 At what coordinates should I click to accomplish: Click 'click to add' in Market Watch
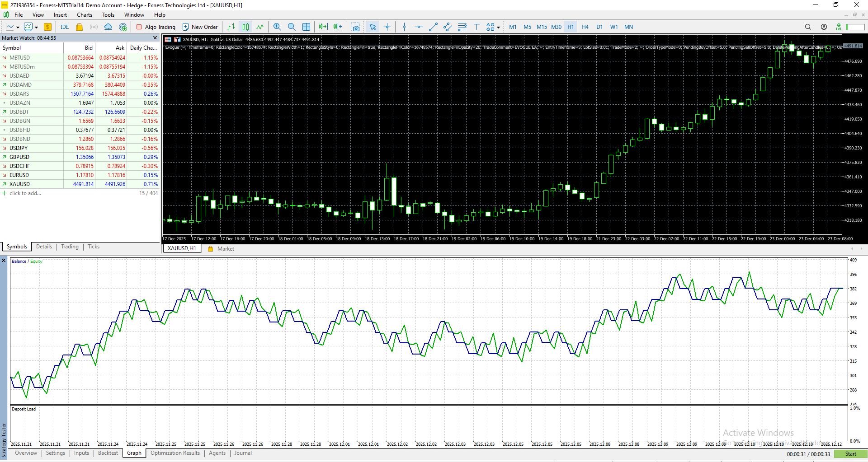pyautogui.click(x=25, y=193)
